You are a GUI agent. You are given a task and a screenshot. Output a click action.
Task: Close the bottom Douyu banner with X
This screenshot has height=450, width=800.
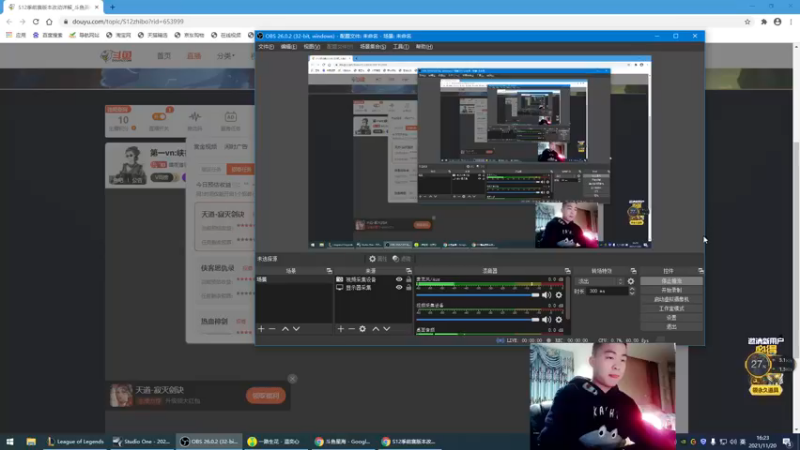pyautogui.click(x=292, y=379)
